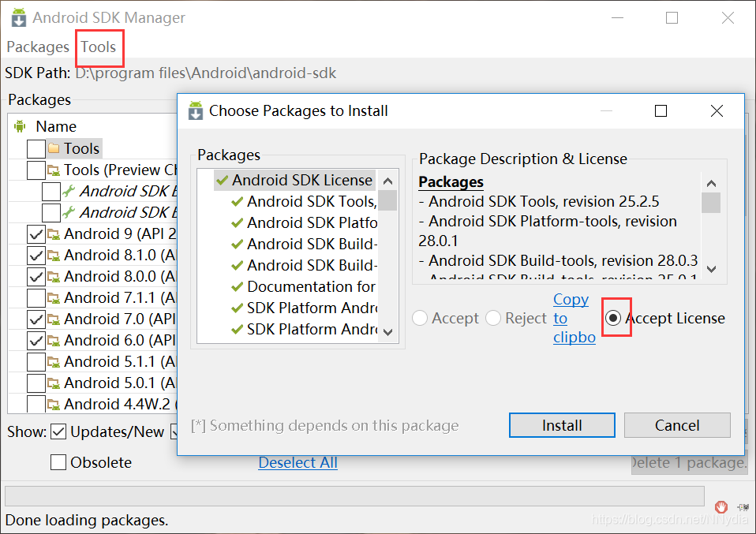Click the Android 7.0 package folder icon
This screenshot has height=534, width=756.
[x=54, y=319]
